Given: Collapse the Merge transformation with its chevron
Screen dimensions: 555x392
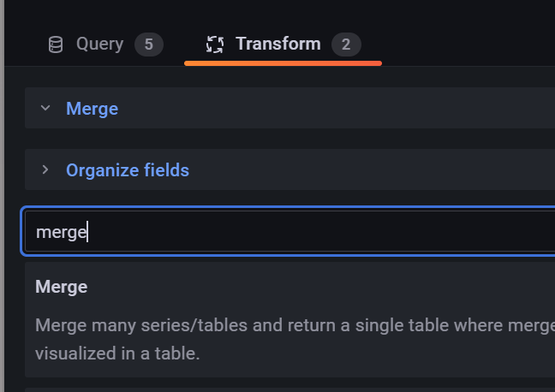Looking at the screenshot, I should 45,108.
